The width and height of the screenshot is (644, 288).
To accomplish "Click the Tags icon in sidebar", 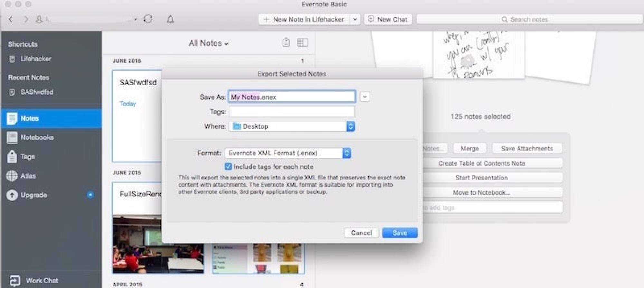I will coord(12,157).
